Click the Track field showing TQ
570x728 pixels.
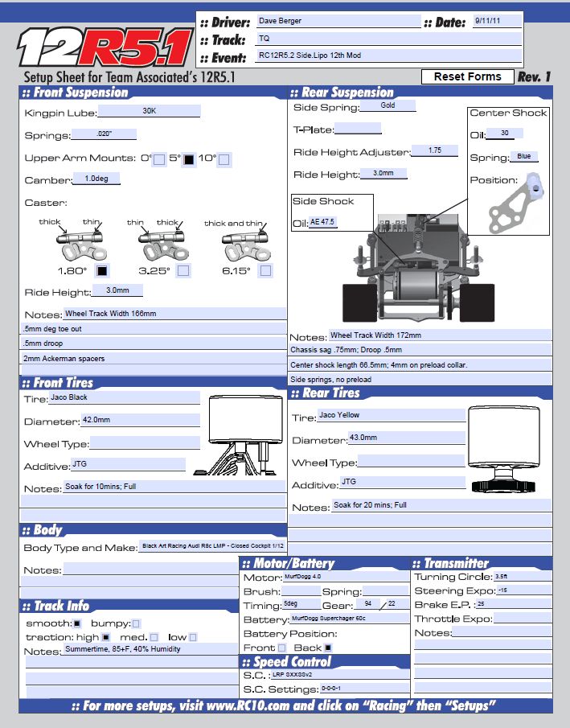point(389,39)
